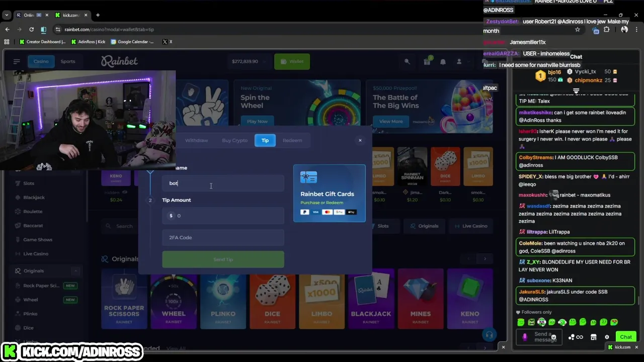
Task: Open the support headset bubble
Action: 489,334
